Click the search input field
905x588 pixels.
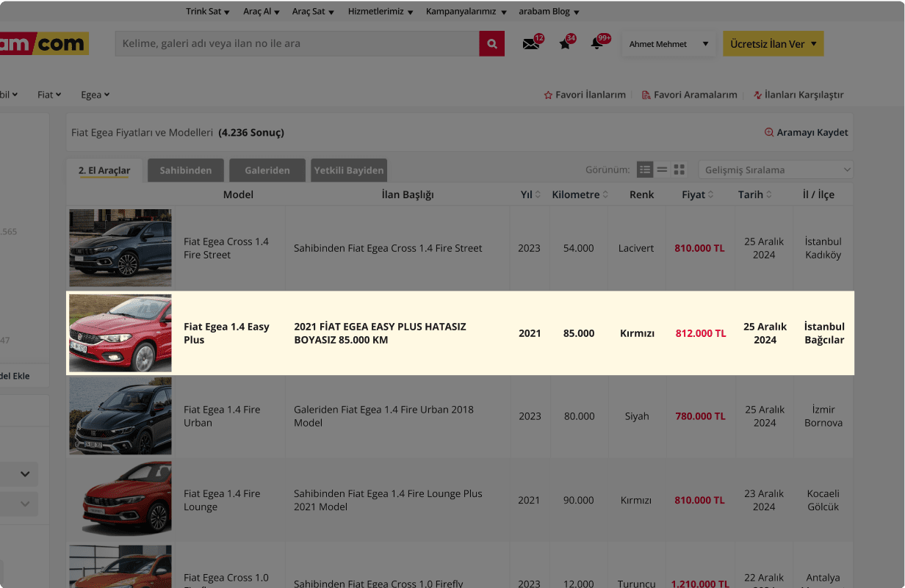click(x=298, y=43)
